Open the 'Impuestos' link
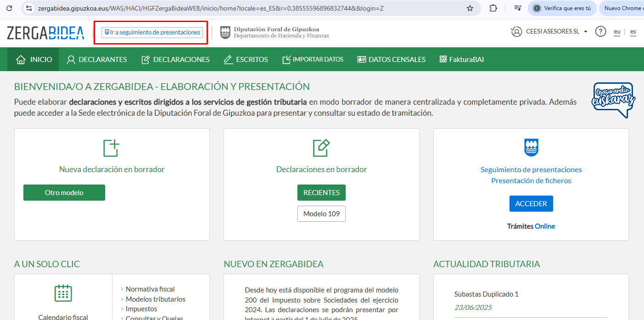The width and height of the screenshot is (644, 320). [x=141, y=309]
